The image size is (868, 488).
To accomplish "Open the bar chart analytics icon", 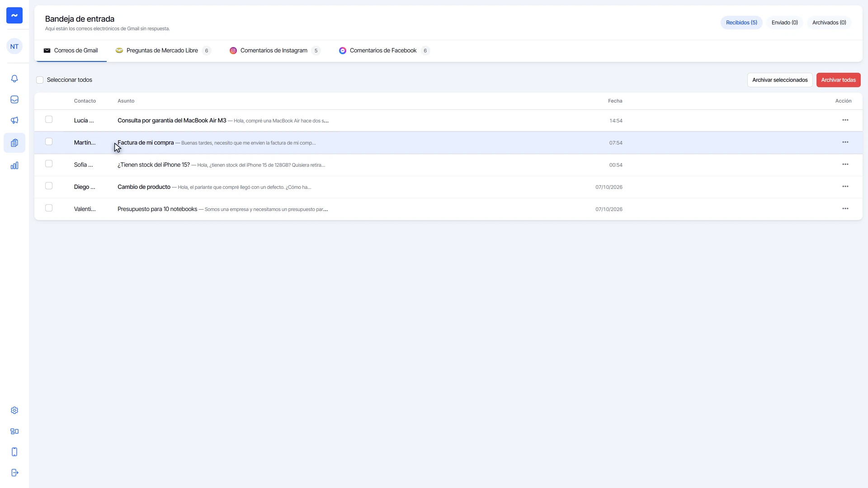I will point(14,165).
